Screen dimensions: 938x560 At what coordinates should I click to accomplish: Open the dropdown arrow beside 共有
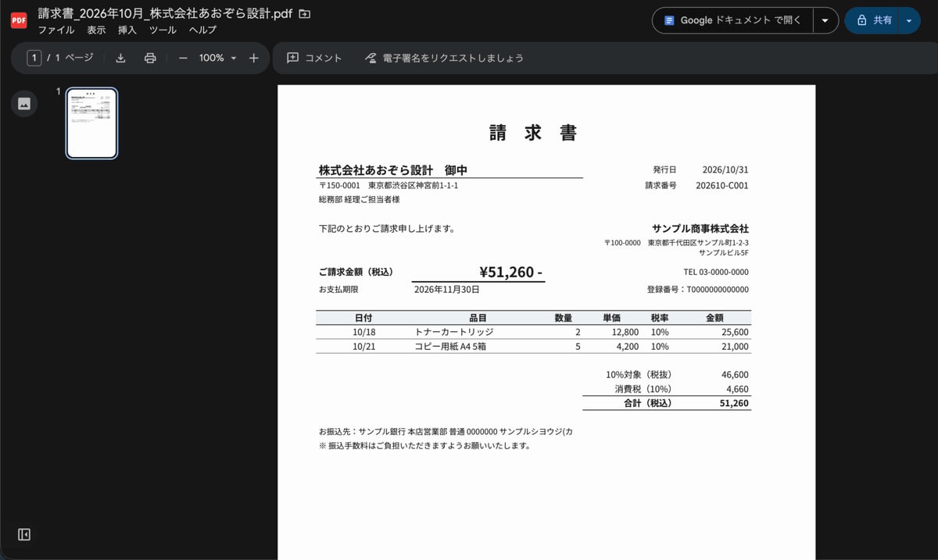pyautogui.click(x=909, y=20)
